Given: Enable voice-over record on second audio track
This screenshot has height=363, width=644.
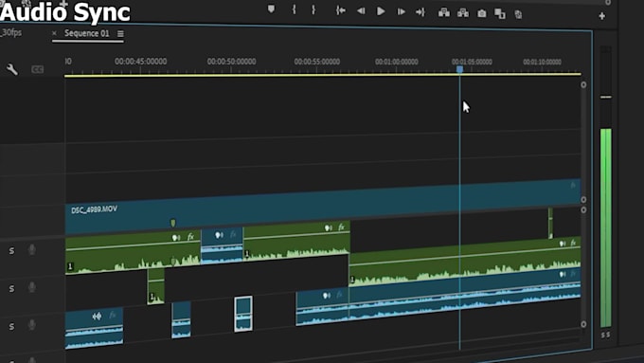Looking at the screenshot, I should point(31,287).
